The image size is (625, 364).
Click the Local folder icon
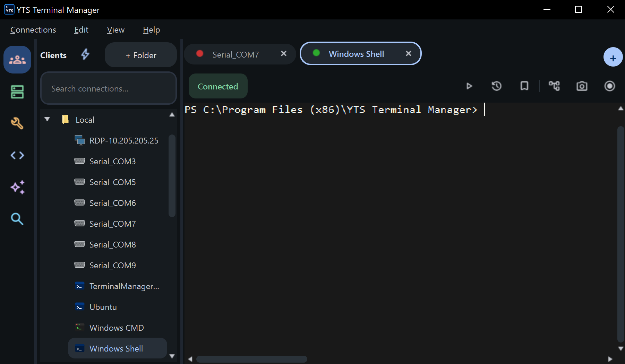[x=65, y=120]
